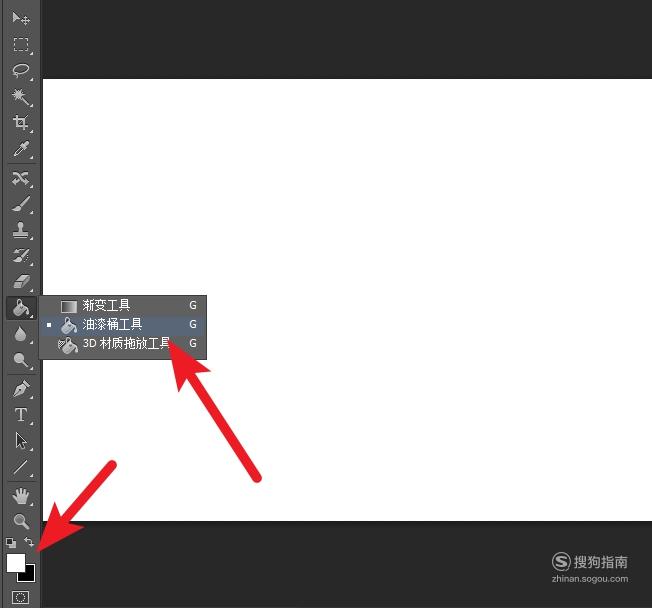Viewport: 652px width, 608px height.
Task: Choose 3D 材质拖放工具 from the flyout
Action: 123,343
